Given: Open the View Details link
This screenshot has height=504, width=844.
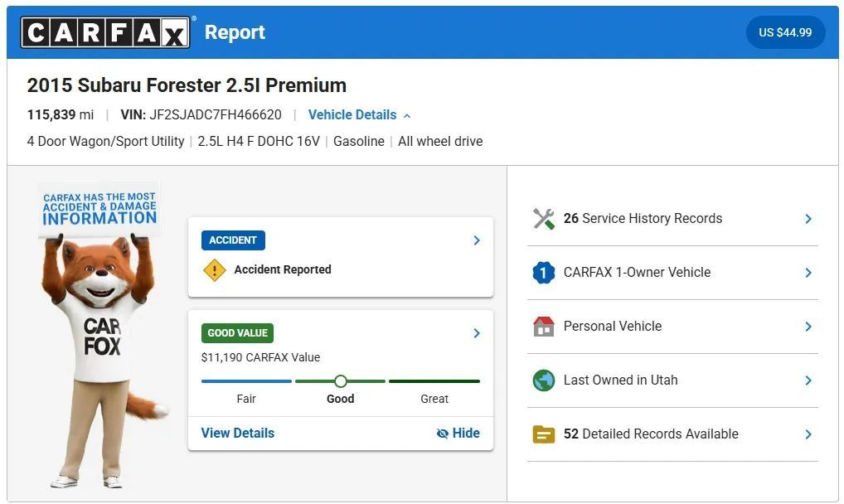Looking at the screenshot, I should [x=238, y=433].
